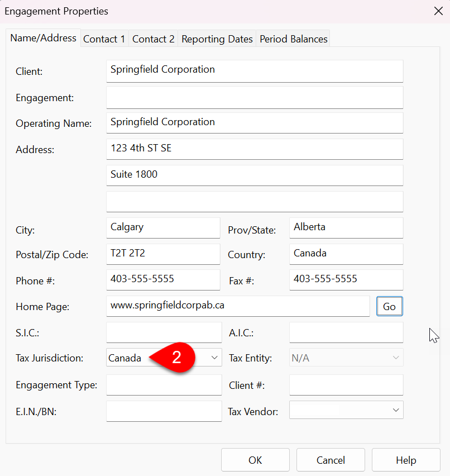The image size is (450, 476).
Task: Dismiss the dialog with Cancel
Action: tap(330, 459)
